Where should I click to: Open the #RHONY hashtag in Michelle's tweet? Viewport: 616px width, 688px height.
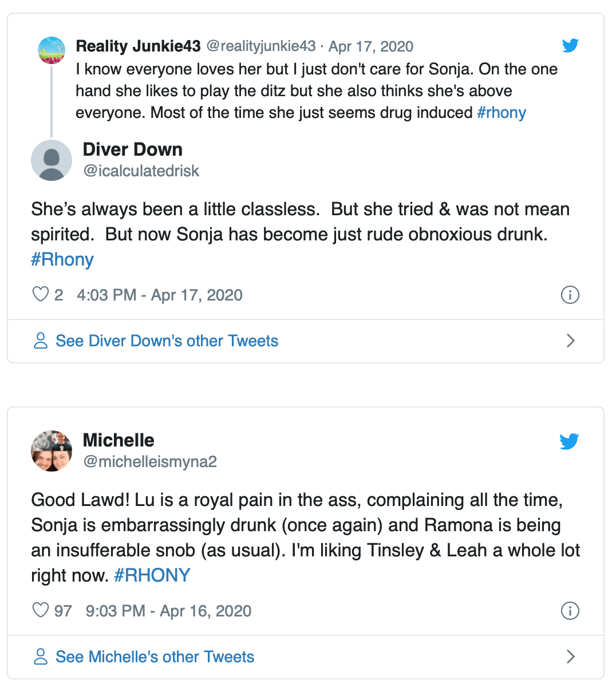point(152,575)
